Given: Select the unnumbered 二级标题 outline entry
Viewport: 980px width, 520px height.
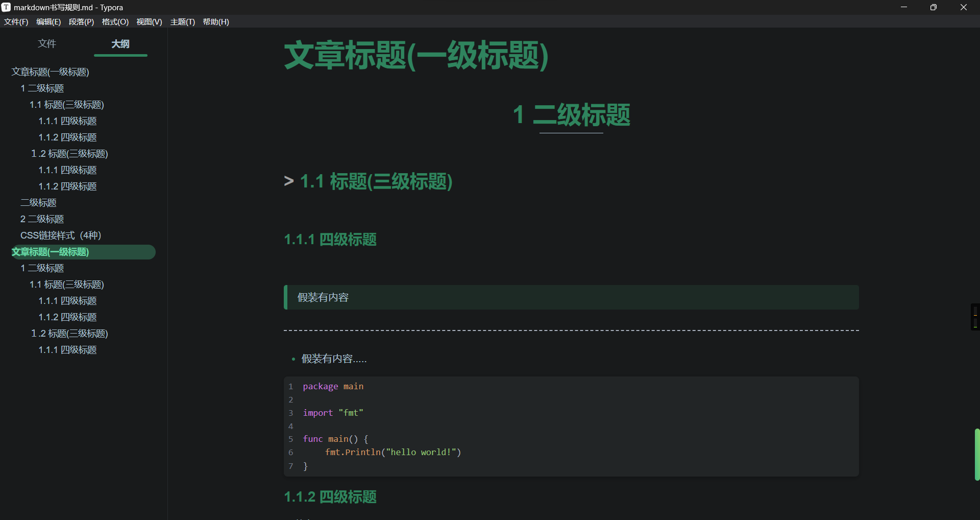Looking at the screenshot, I should pos(38,203).
